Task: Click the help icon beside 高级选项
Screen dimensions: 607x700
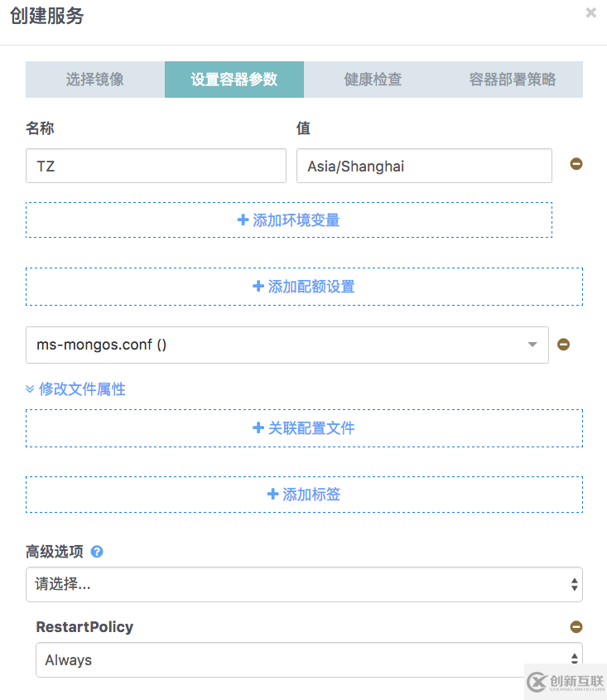Action: pos(97,552)
